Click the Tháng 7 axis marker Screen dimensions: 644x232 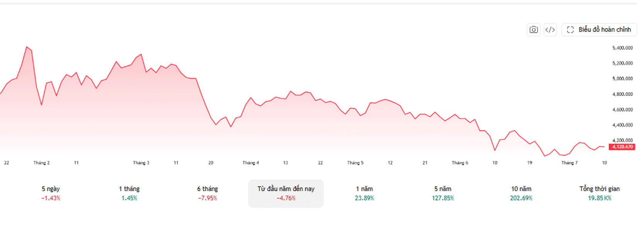[569, 163]
